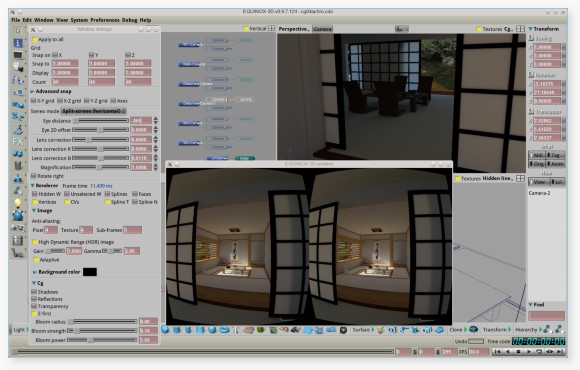Image resolution: width=580 pixels, height=370 pixels.
Task: Collapse the Renderer section
Action: click(x=33, y=185)
